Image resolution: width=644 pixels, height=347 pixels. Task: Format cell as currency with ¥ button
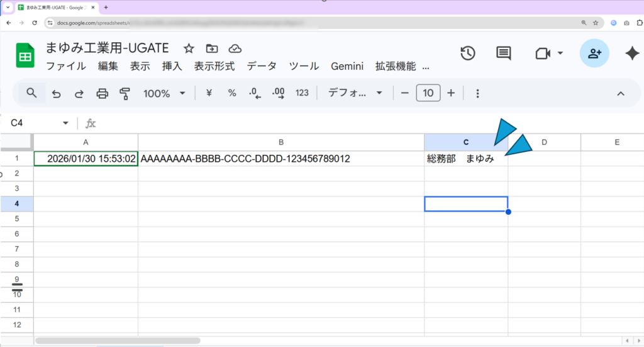coord(209,93)
